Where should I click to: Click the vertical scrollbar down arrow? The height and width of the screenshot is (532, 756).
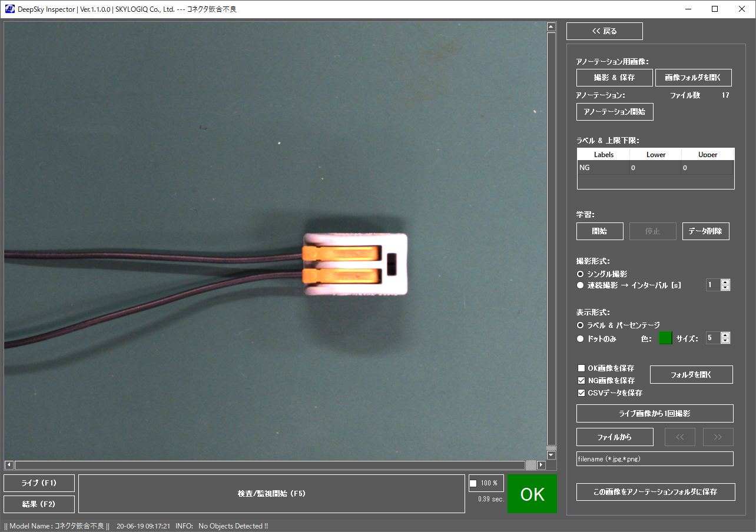[552, 455]
